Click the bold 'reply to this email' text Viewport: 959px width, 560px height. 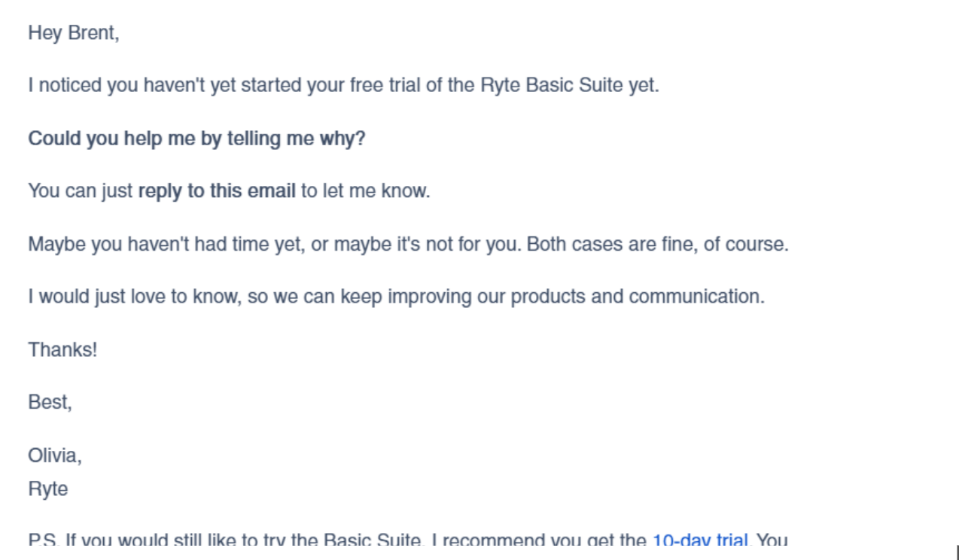tap(217, 191)
